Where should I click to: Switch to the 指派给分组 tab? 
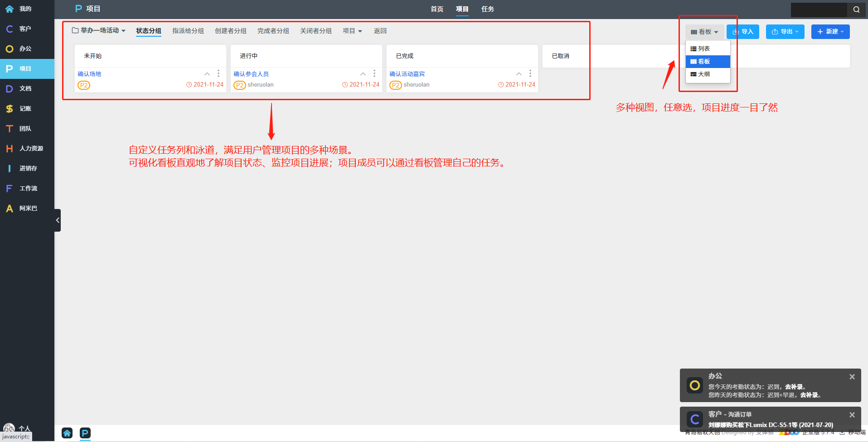[188, 31]
